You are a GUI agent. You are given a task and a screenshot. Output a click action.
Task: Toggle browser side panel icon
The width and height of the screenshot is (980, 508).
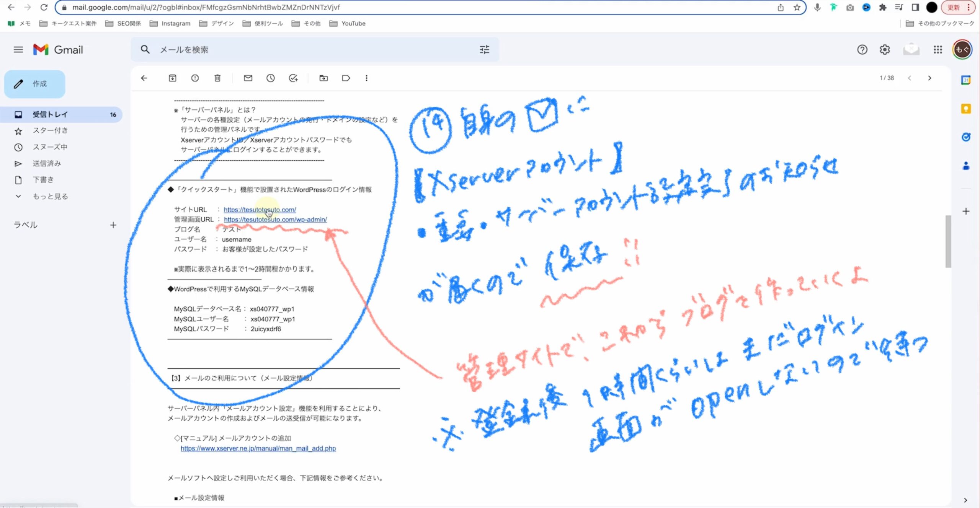[x=915, y=7]
